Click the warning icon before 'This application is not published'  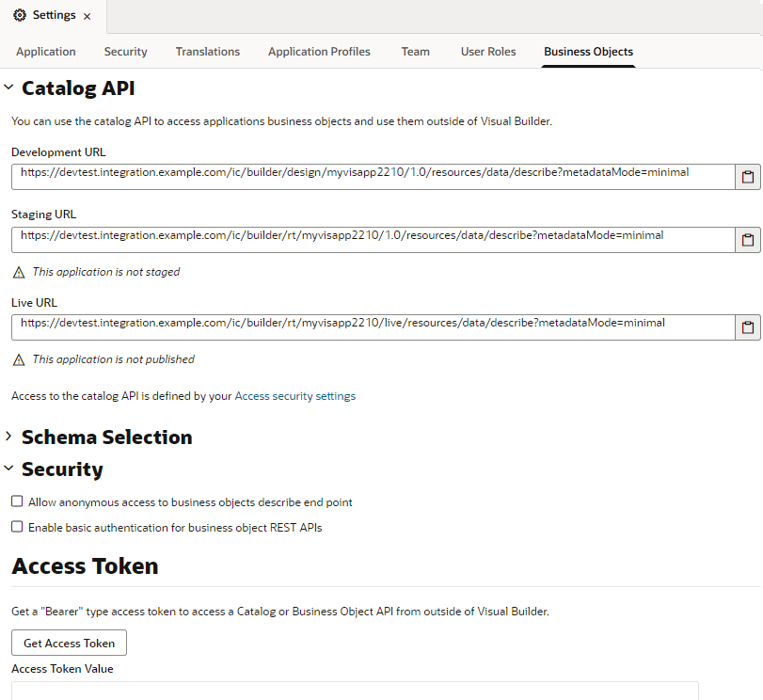[18, 358]
